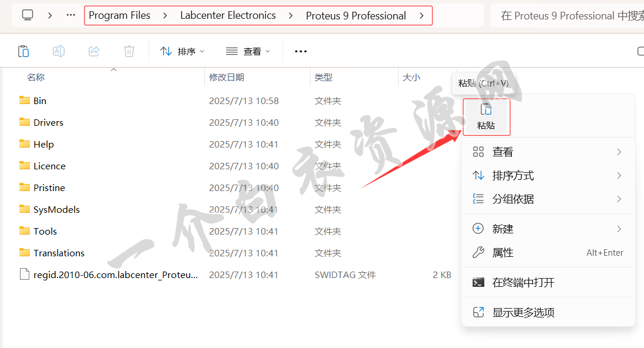Click the SysModels folder icon

tap(25, 209)
